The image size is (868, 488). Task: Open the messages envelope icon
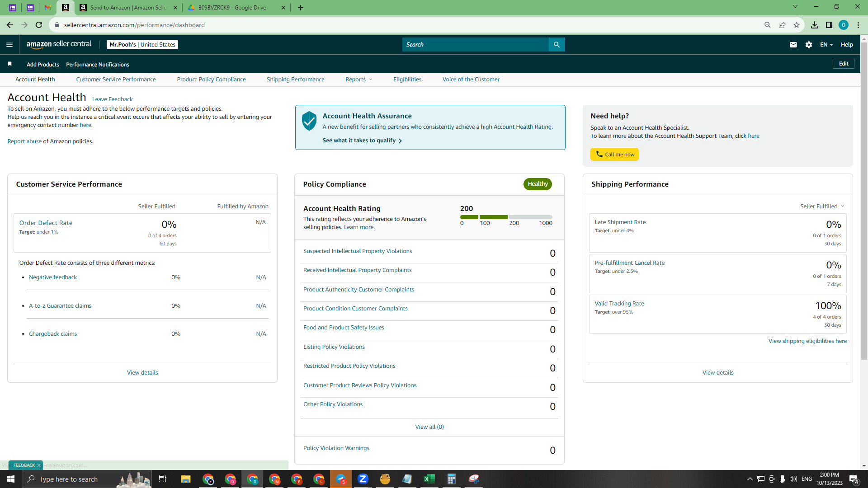point(793,45)
